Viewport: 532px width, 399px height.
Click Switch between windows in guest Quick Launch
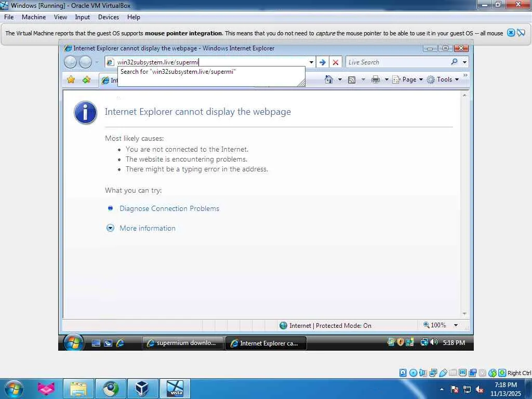click(x=108, y=343)
